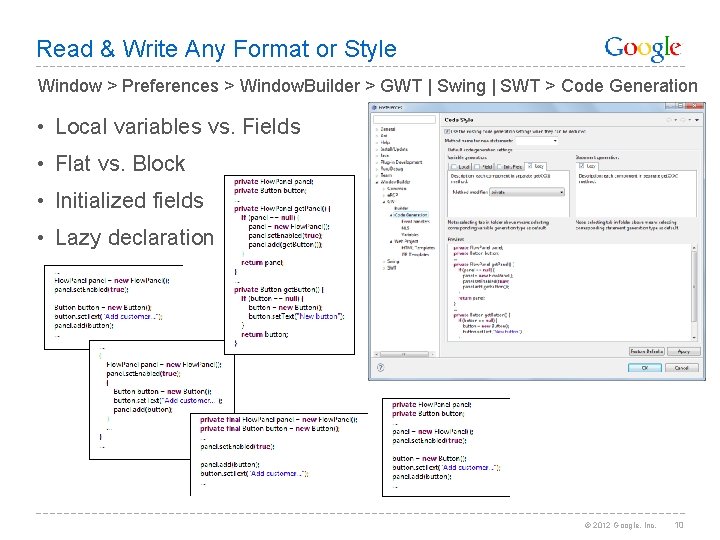720x540 pixels.
Task: Click the preview pane vertical scrollbar
Action: [x=694, y=292]
